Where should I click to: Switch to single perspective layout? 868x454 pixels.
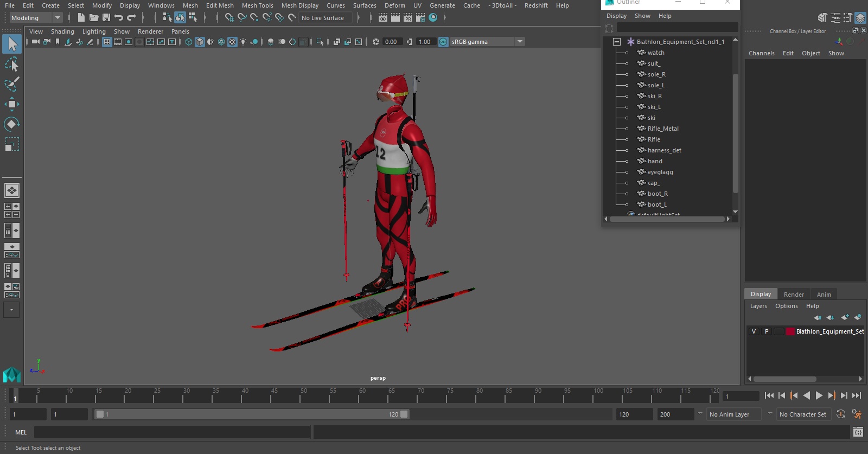click(12, 190)
